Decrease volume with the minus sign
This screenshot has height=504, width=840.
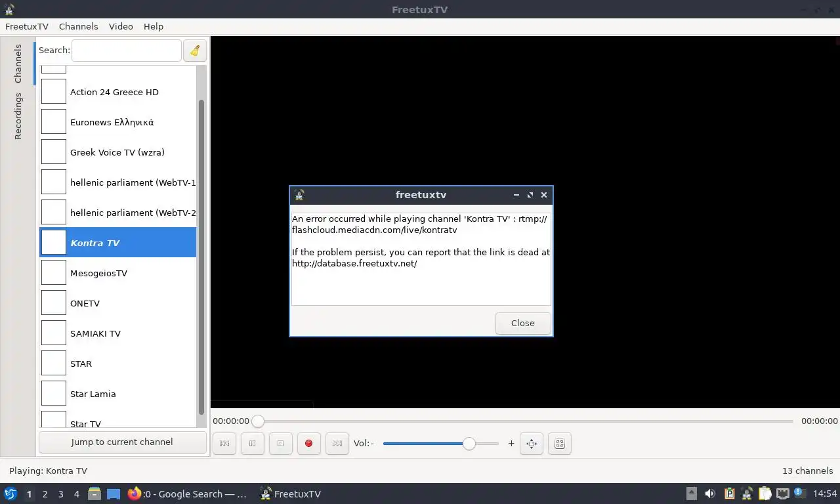pyautogui.click(x=372, y=444)
